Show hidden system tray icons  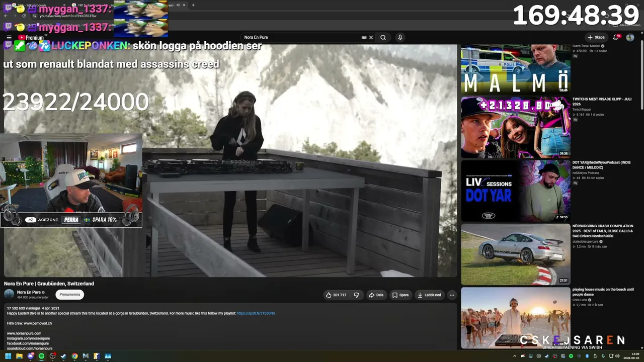click(x=515, y=356)
